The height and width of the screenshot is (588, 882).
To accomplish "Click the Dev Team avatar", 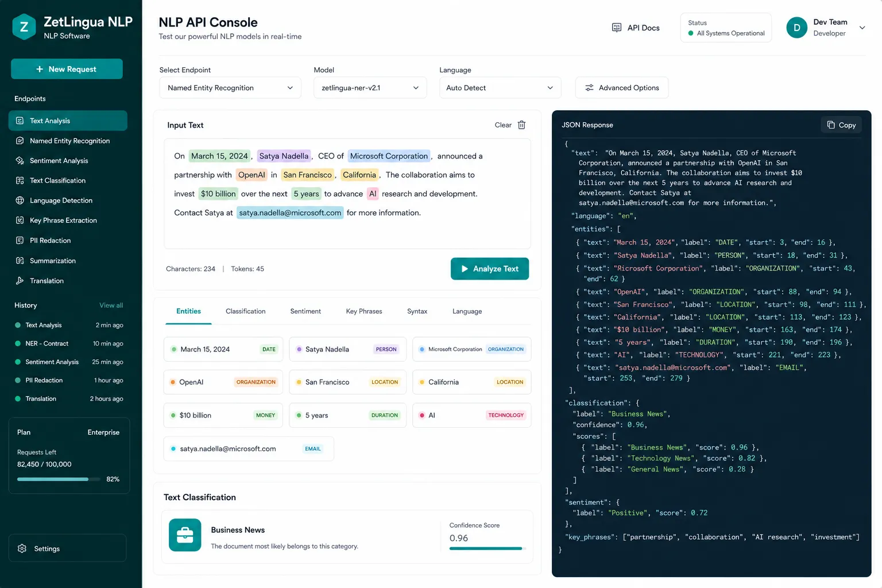I will (x=797, y=28).
